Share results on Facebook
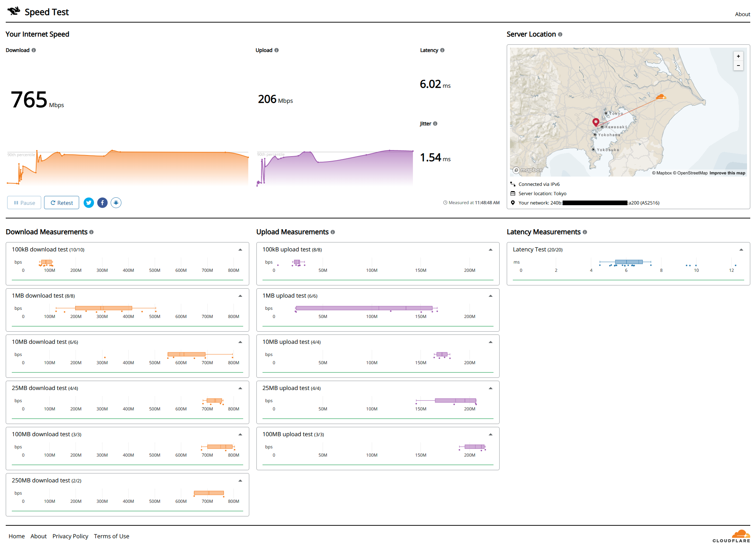756x549 pixels. point(102,203)
